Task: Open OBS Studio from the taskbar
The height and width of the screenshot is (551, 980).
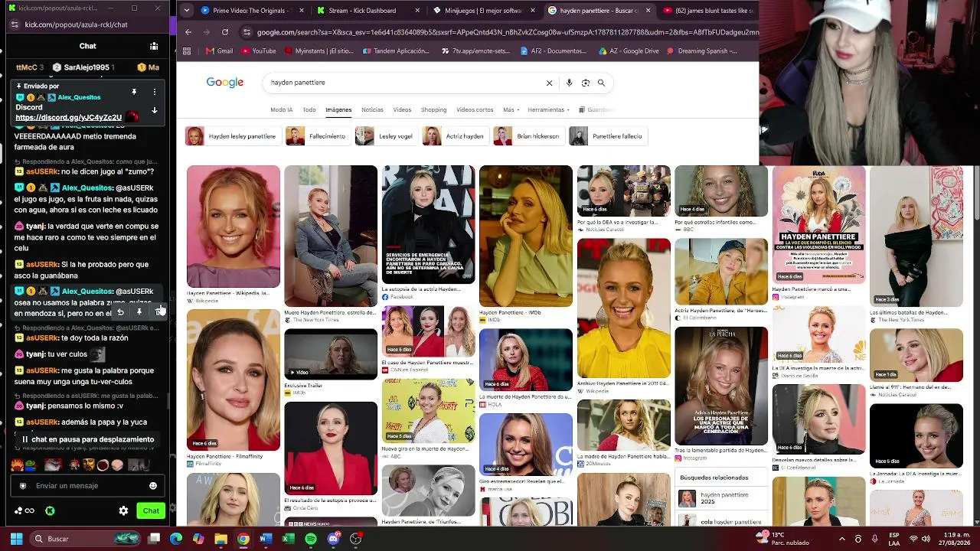Action: point(355,539)
